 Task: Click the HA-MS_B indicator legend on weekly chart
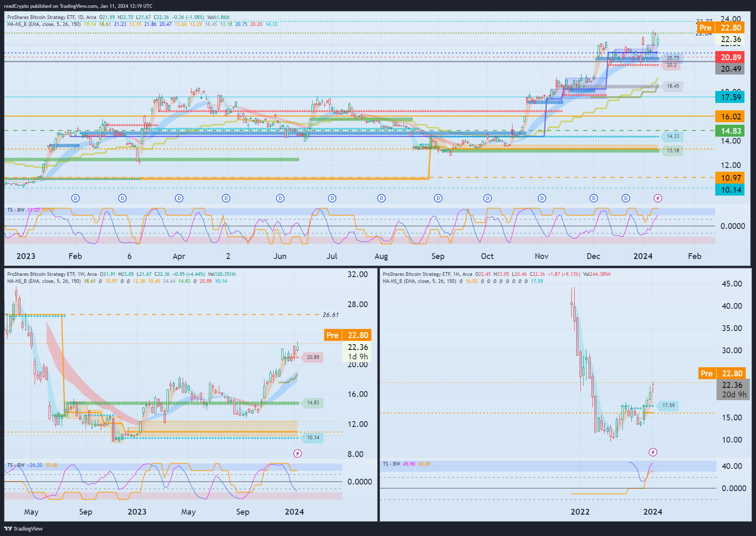pos(44,281)
